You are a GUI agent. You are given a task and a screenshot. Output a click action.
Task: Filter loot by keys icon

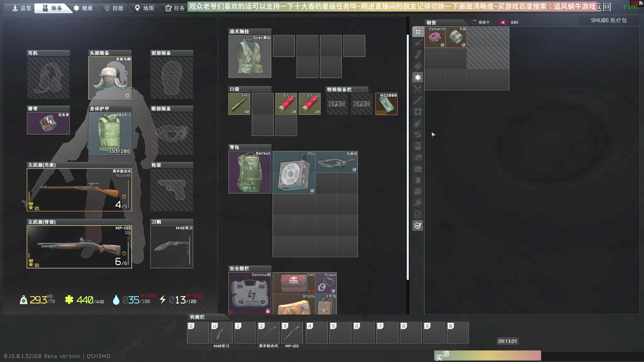coord(418,203)
